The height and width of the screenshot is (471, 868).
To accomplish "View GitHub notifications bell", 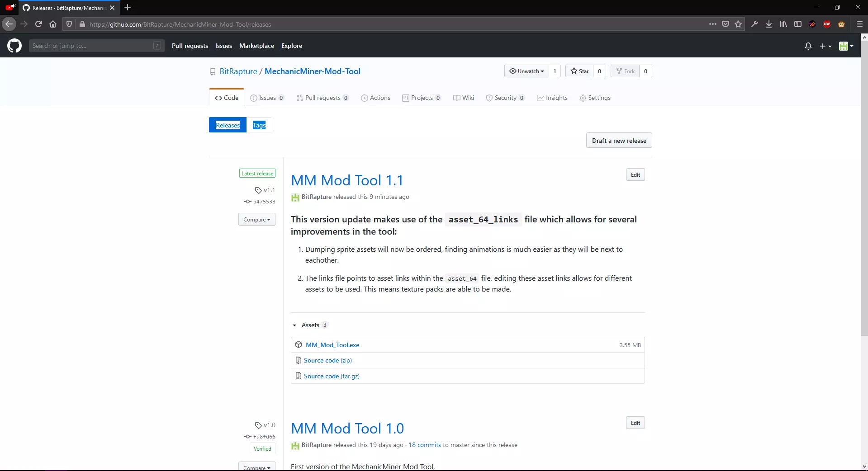I will pyautogui.click(x=808, y=46).
